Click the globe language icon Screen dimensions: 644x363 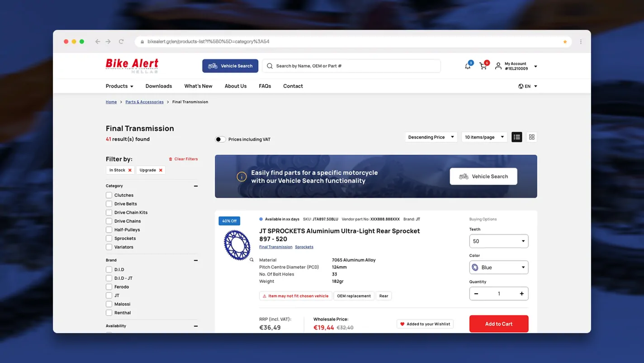[521, 86]
